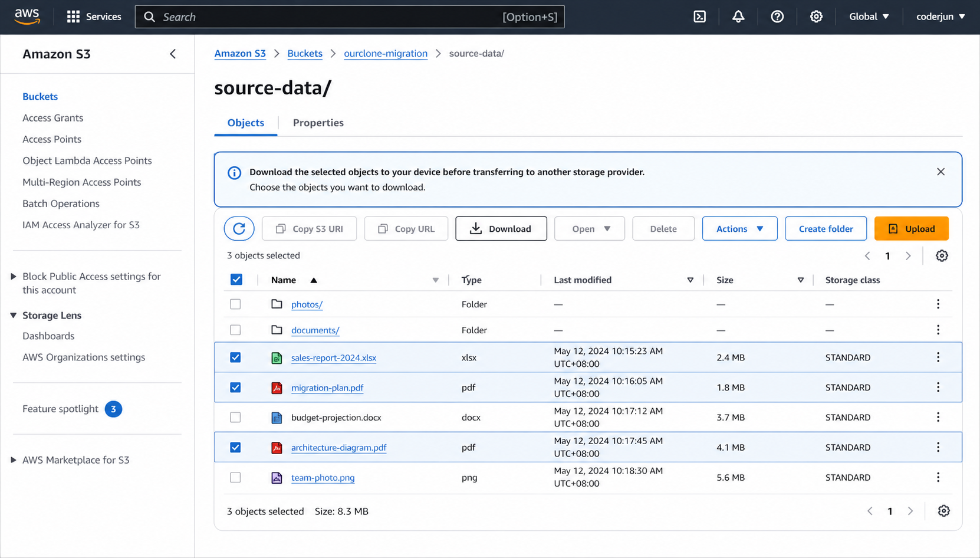980x558 pixels.
Task: Select the Objects tab
Action: [x=246, y=123]
